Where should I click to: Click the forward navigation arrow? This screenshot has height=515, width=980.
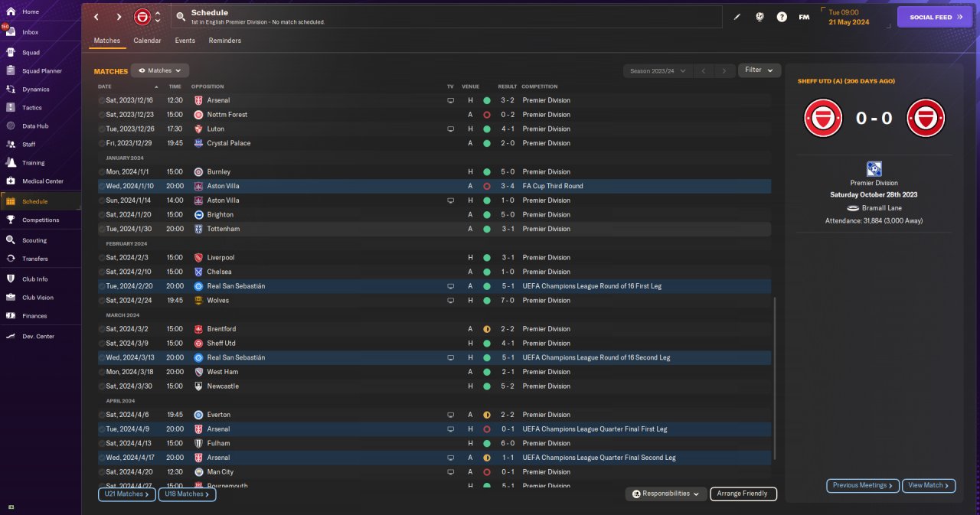[119, 17]
